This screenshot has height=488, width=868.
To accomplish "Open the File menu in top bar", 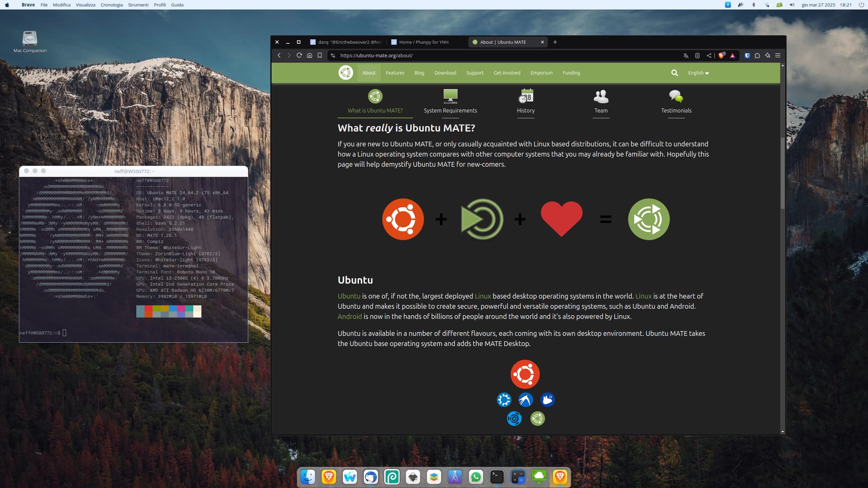I will point(44,5).
